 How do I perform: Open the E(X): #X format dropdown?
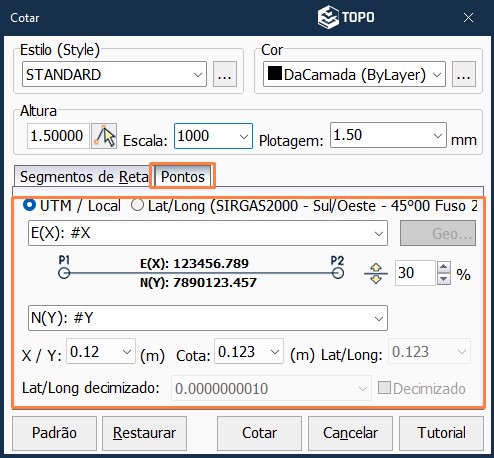(x=208, y=233)
